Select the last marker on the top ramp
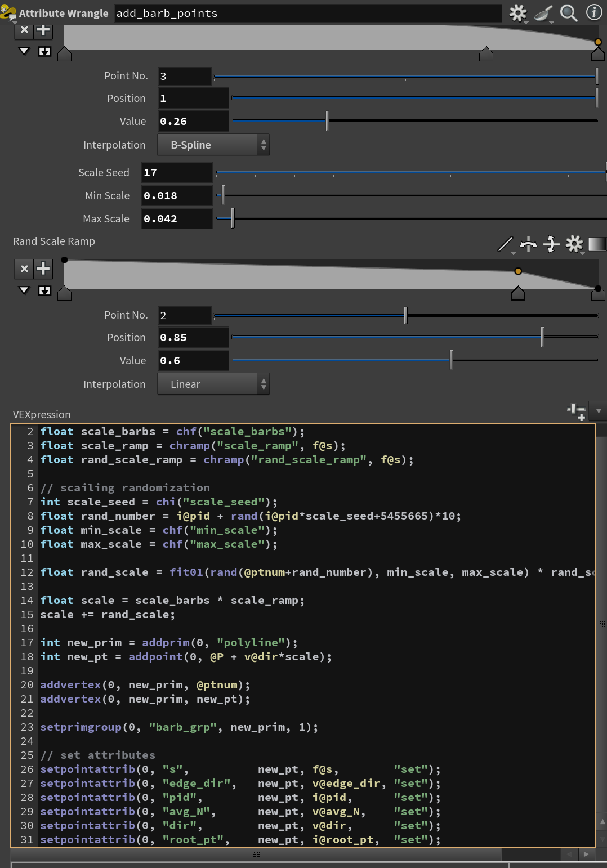Image resolution: width=607 pixels, height=868 pixels. pyautogui.click(x=598, y=54)
